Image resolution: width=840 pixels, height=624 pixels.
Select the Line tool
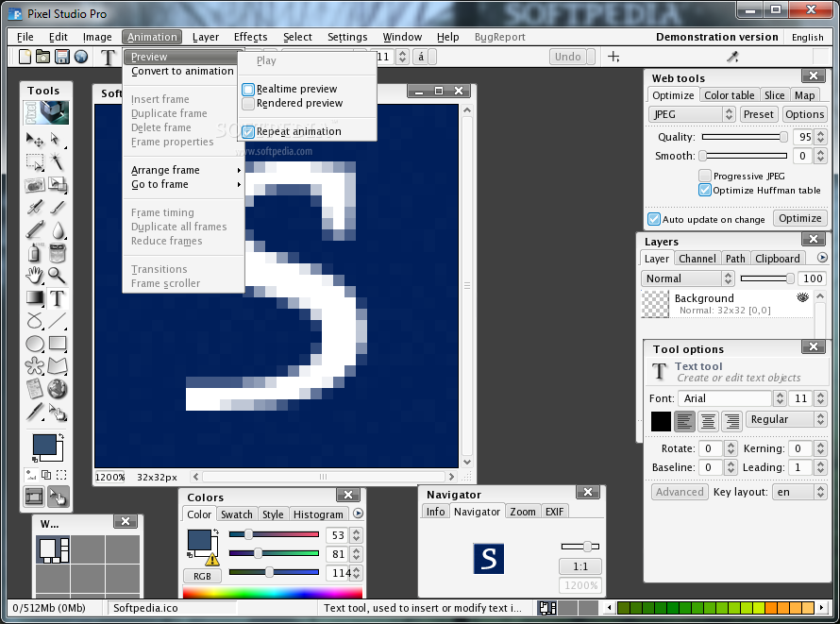[x=57, y=320]
